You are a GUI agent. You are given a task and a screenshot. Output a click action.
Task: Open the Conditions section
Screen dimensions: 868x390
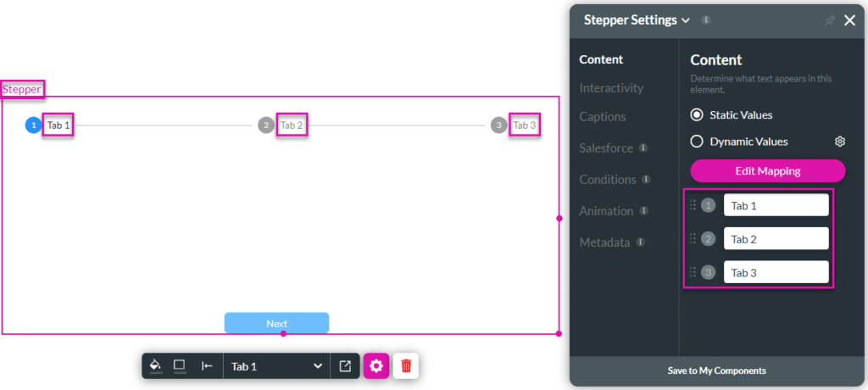pyautogui.click(x=608, y=180)
